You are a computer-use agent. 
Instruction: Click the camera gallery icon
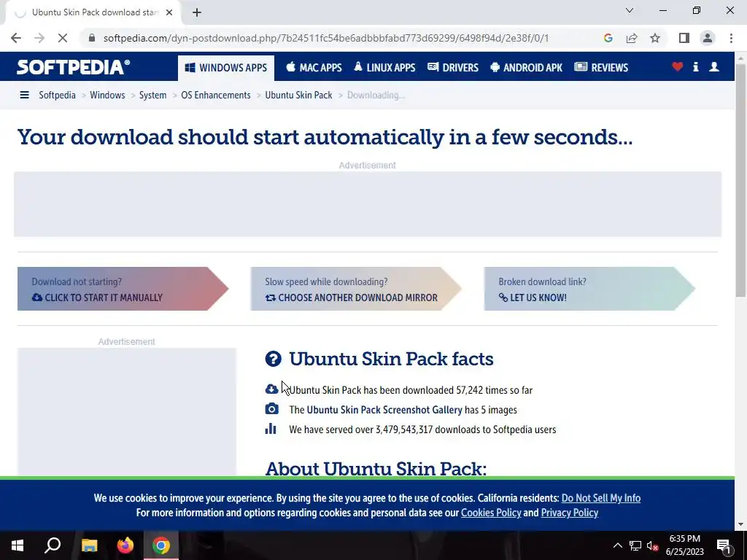coord(271,409)
